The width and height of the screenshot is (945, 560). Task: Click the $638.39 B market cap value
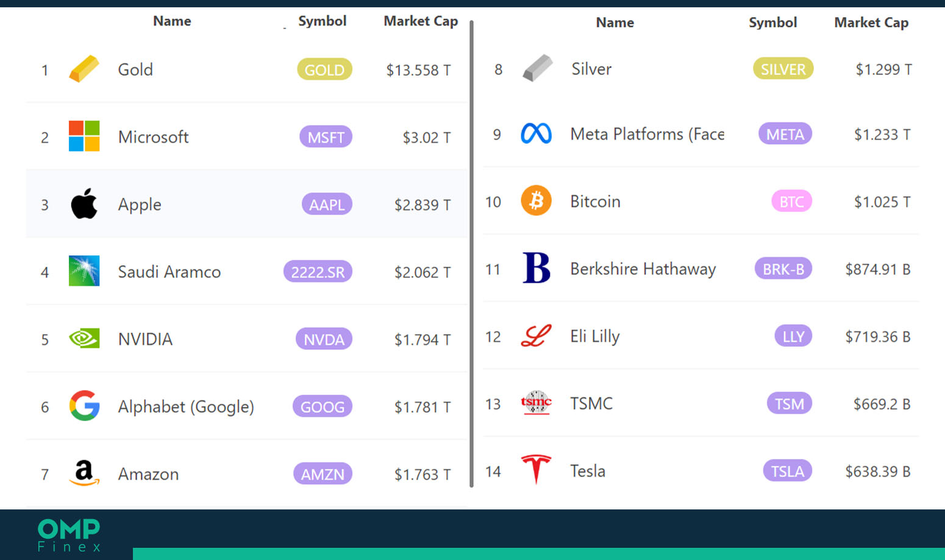click(x=878, y=471)
